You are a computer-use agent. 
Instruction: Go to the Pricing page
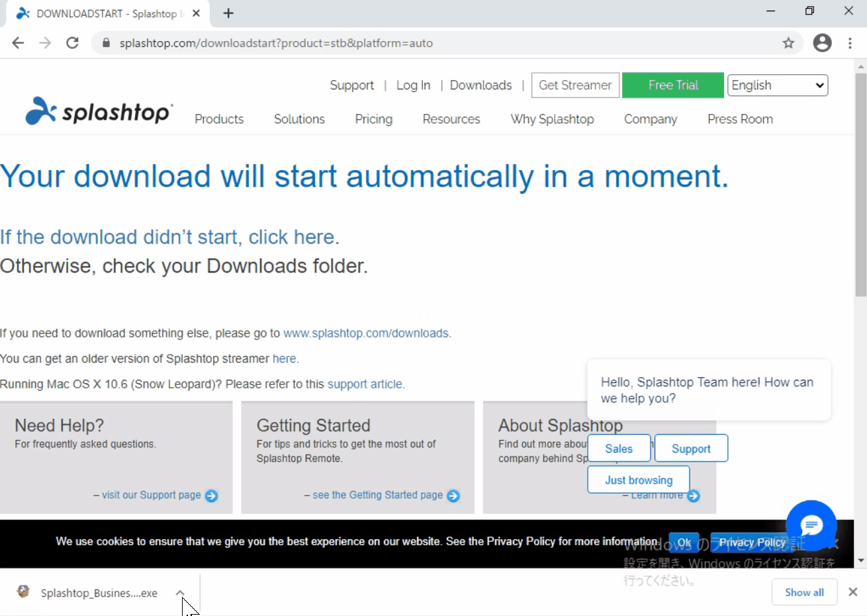pyautogui.click(x=373, y=119)
